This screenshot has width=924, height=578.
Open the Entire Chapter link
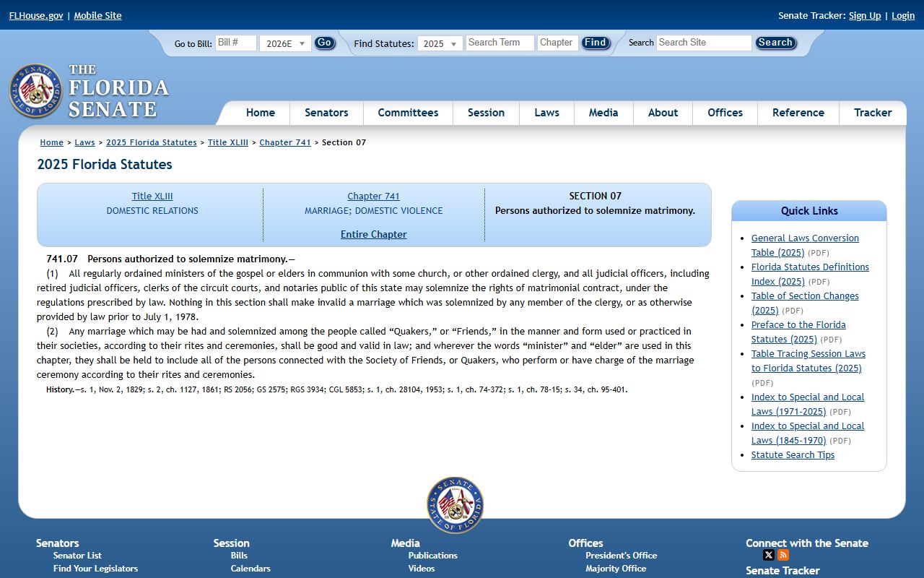[x=374, y=234]
